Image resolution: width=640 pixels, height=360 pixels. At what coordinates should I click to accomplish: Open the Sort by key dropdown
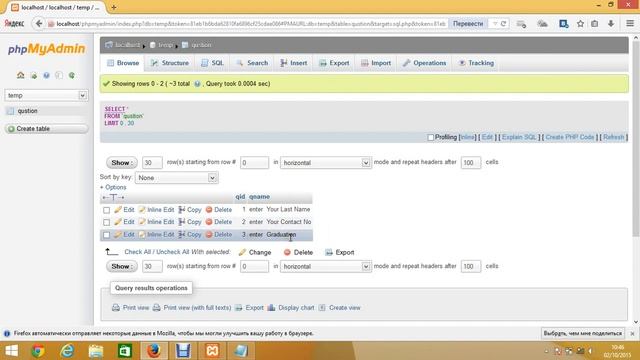pos(176,178)
